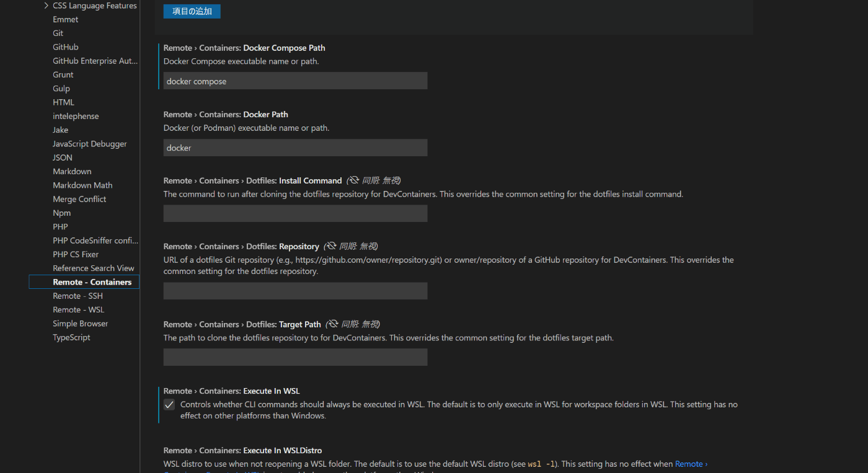This screenshot has width=868, height=473.
Task: Open PHP CS Fixer settings
Action: tap(76, 255)
